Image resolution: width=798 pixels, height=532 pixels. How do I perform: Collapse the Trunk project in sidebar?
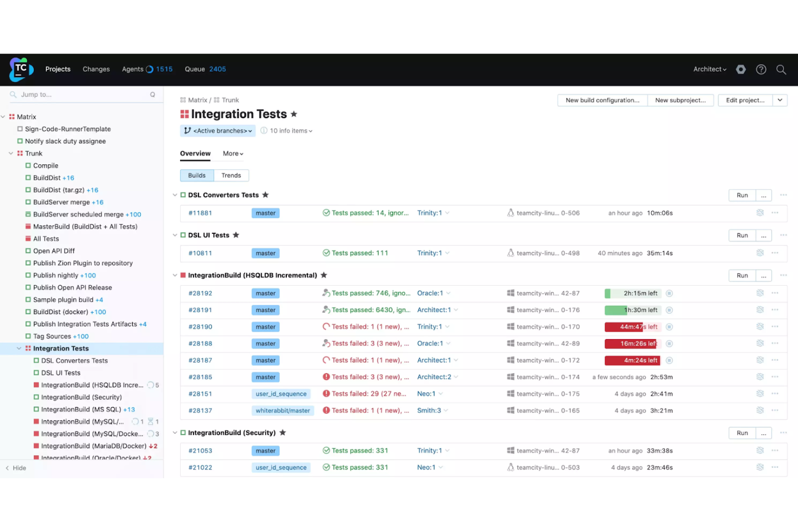click(x=10, y=153)
